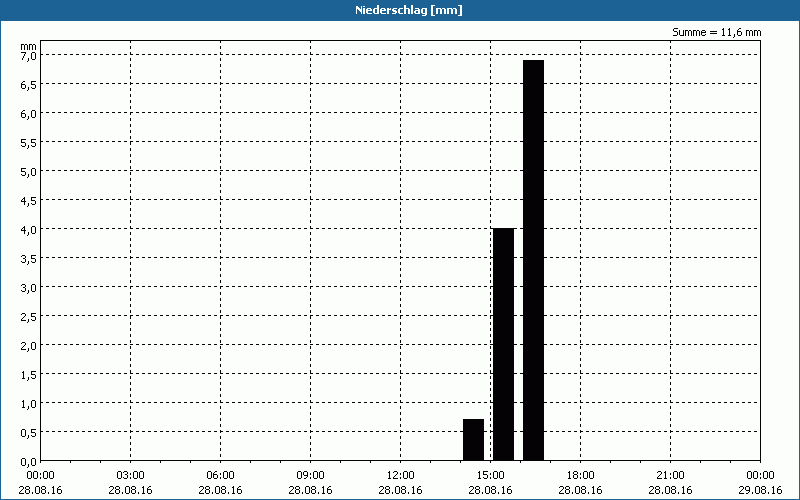Screen dimensions: 800x500
Task: Click the 3,5 y-axis label
Action: pyautogui.click(x=28, y=259)
